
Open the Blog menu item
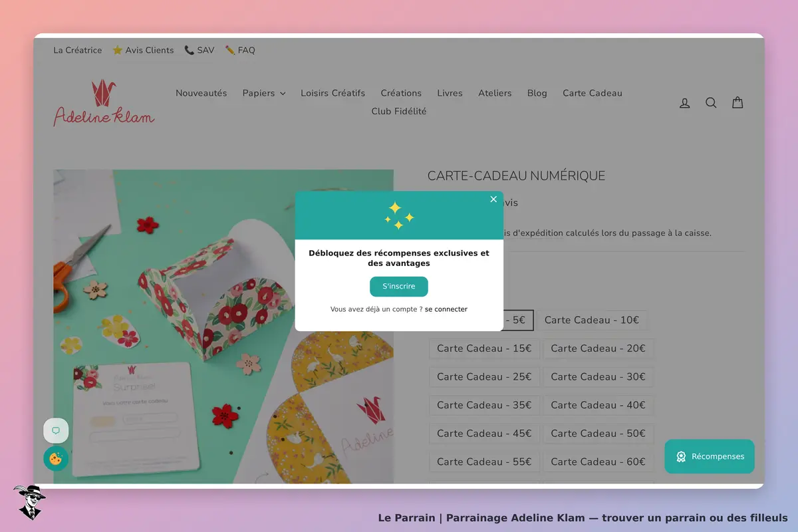(537, 93)
